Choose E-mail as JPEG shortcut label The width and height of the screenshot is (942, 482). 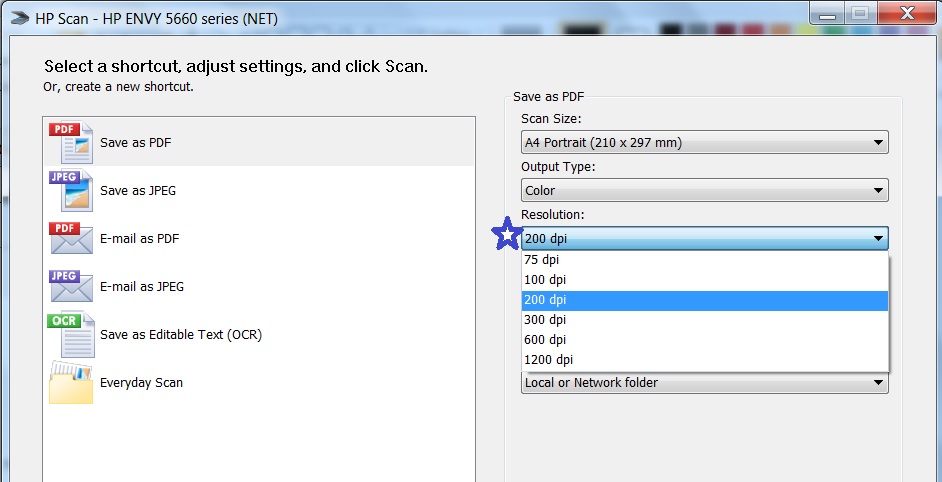point(142,287)
